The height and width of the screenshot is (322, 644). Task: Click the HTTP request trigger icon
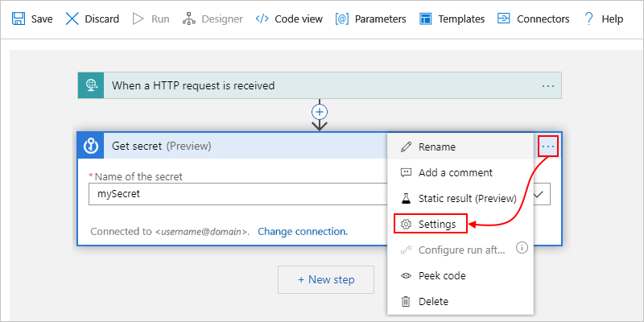point(91,85)
